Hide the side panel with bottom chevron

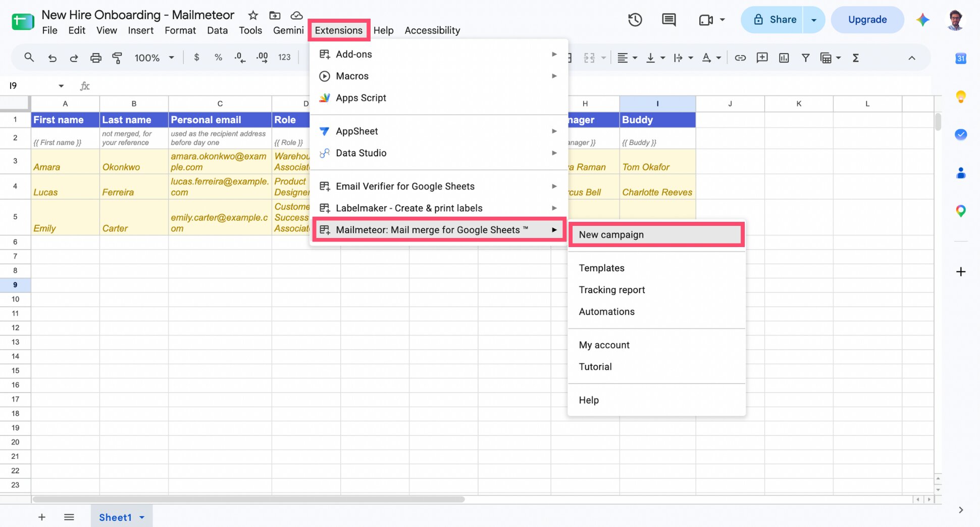tap(961, 510)
